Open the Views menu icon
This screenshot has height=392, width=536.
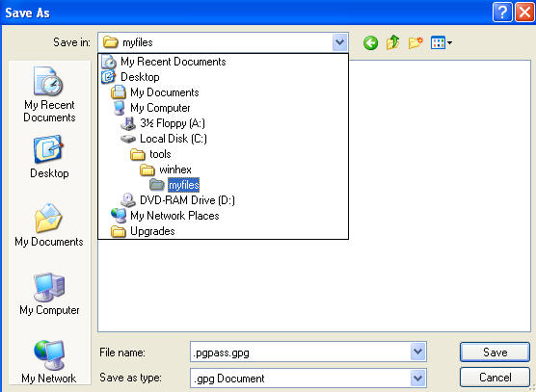441,42
